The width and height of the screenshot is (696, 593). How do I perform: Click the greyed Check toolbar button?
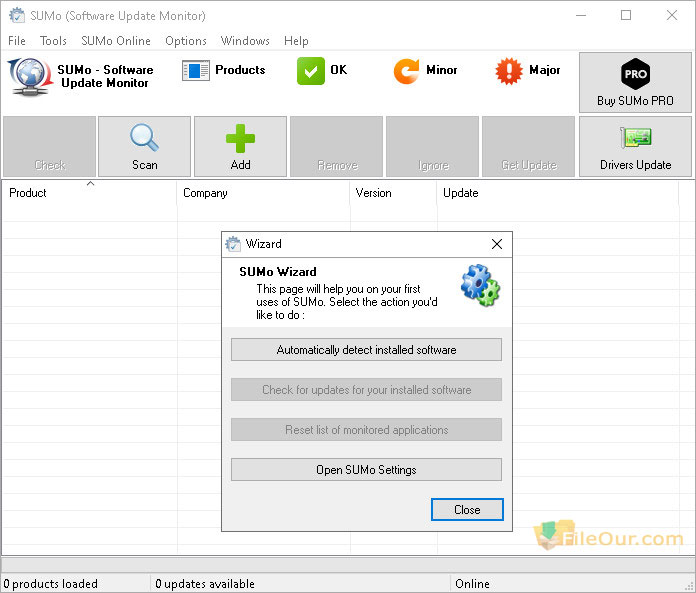[x=49, y=146]
